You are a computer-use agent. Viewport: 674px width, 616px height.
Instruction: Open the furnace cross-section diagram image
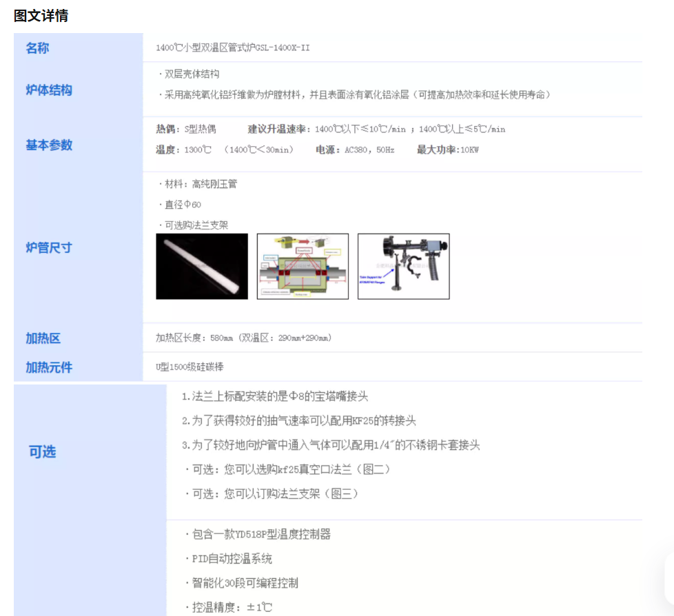303,266
